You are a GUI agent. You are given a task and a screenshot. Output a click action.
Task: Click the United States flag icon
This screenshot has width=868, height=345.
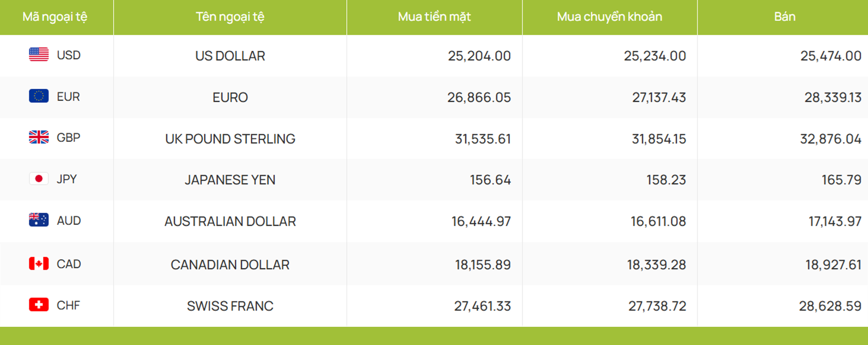tap(39, 55)
